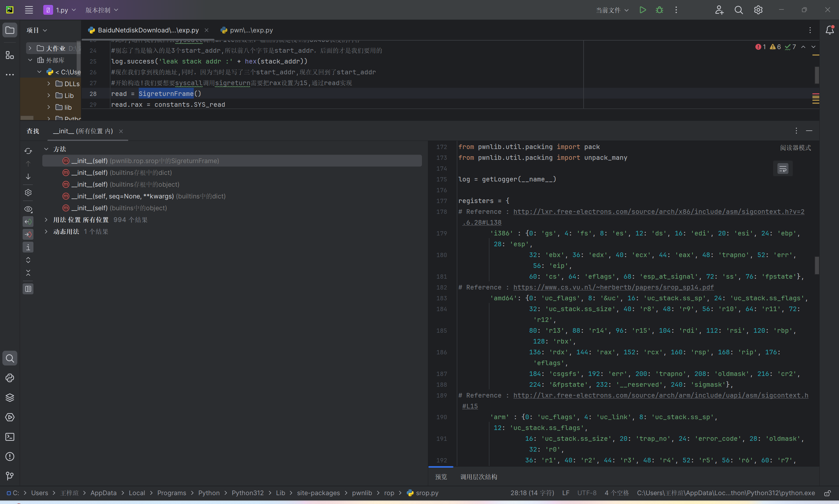The width and height of the screenshot is (839, 504).
Task: Open the srop_sp14.pdf reference link
Action: (x=613, y=287)
